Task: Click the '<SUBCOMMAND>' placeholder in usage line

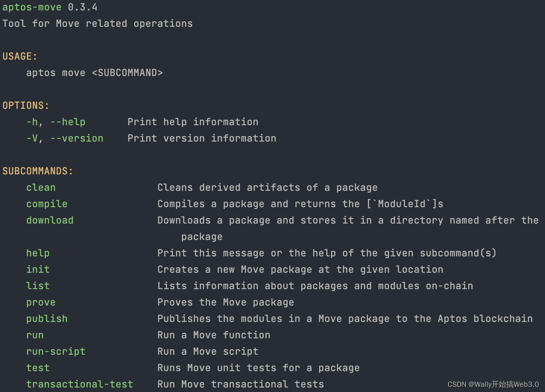Action: point(127,73)
